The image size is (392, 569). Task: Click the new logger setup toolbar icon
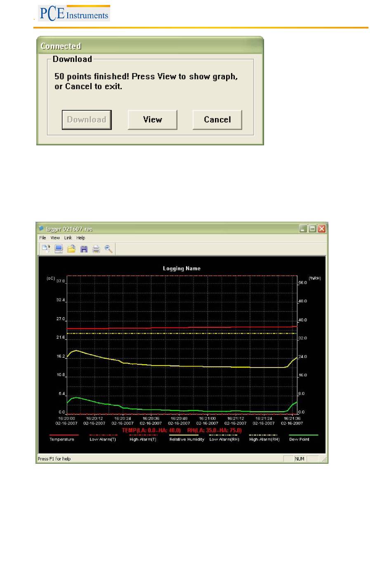46,249
